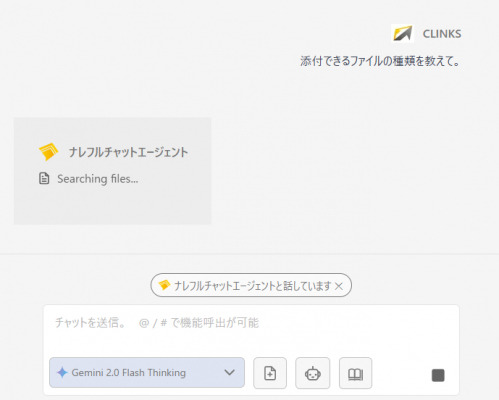Click the Gemini sparkle star icon

pyautogui.click(x=62, y=372)
